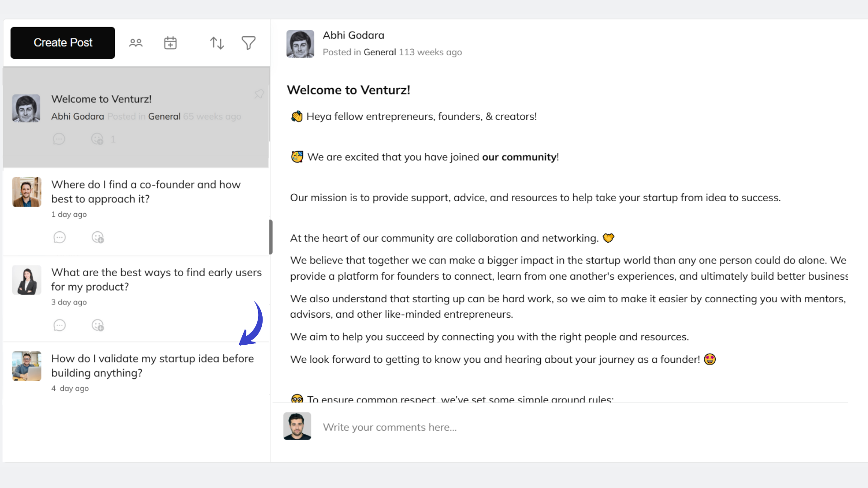The image size is (868, 488).
Task: View comments on the pinned welcome post
Action: pos(59,139)
